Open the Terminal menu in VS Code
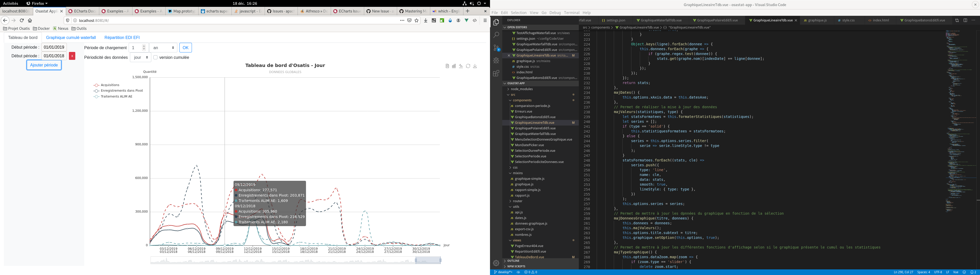The width and height of the screenshot is (980, 275). point(571,12)
